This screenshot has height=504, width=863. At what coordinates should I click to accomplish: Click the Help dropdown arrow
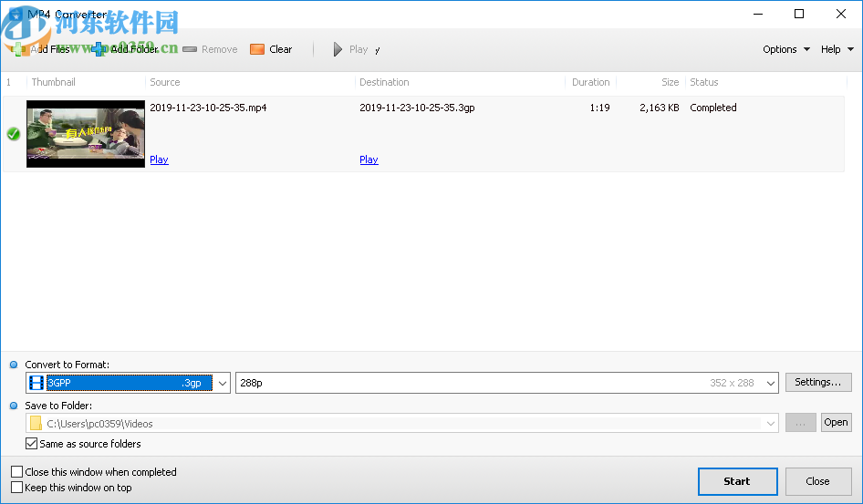pyautogui.click(x=850, y=49)
